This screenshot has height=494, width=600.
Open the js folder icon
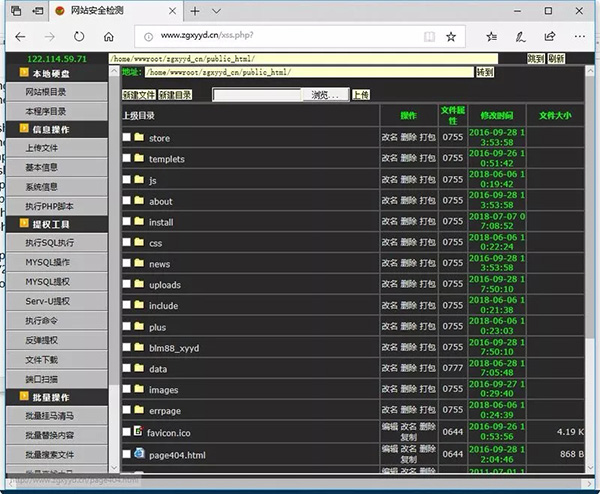[x=139, y=179]
